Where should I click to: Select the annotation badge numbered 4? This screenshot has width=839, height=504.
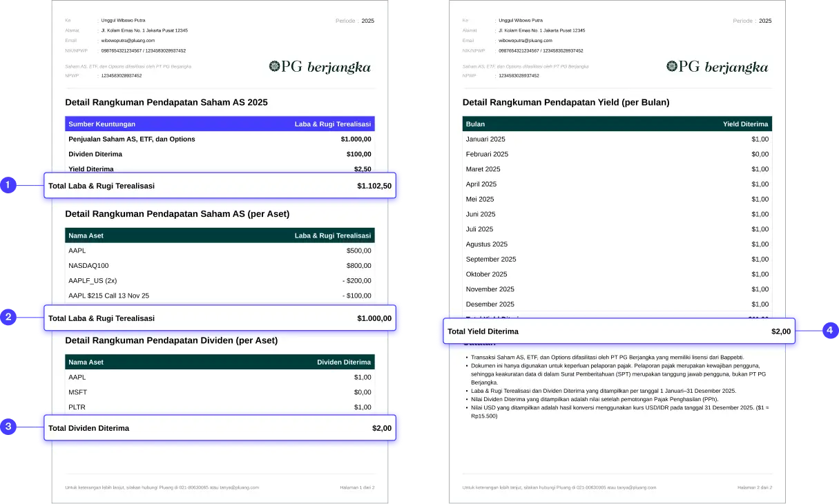point(830,331)
